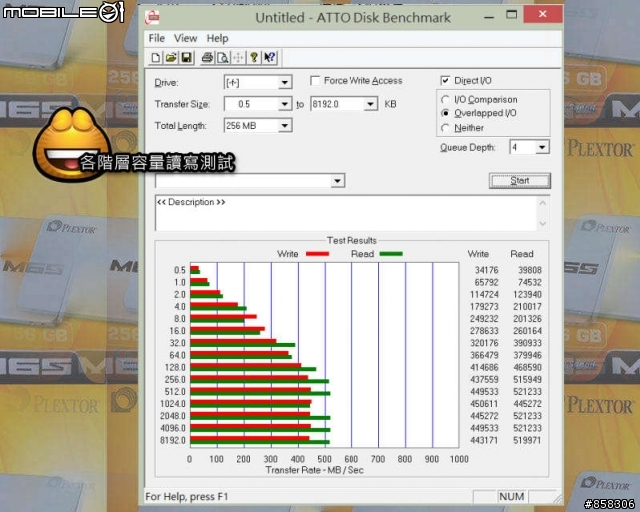Click the 0.5 row write value 34176
This screenshot has width=640, height=512.
(x=487, y=270)
